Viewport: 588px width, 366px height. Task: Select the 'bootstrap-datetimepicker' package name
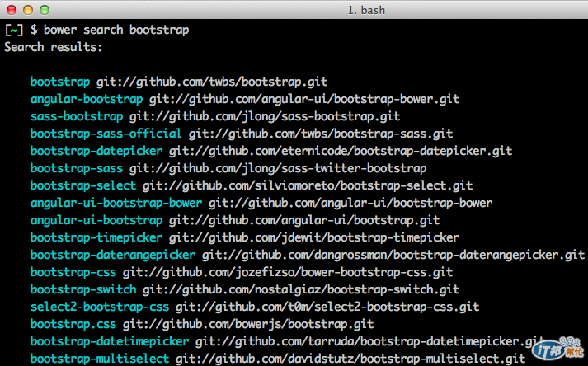point(110,341)
